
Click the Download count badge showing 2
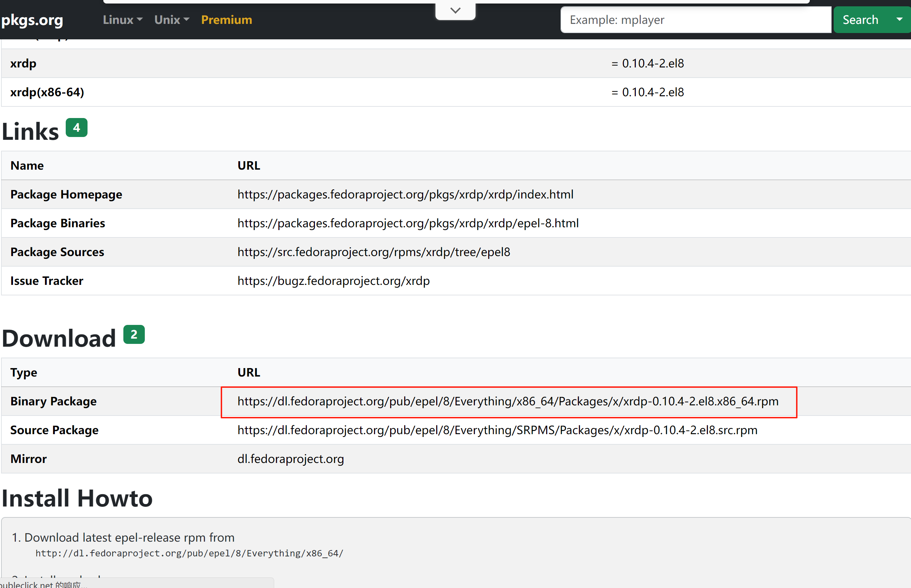(x=134, y=334)
